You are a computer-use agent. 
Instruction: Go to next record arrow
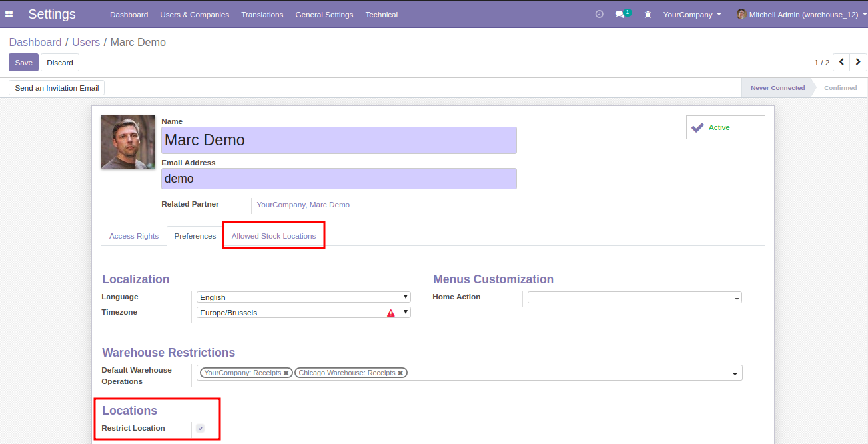[x=859, y=62]
